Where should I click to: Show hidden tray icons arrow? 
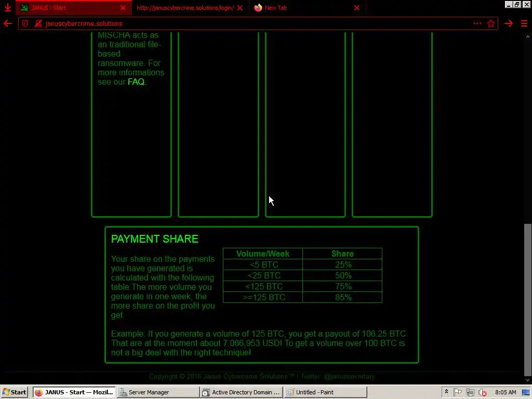[446, 392]
